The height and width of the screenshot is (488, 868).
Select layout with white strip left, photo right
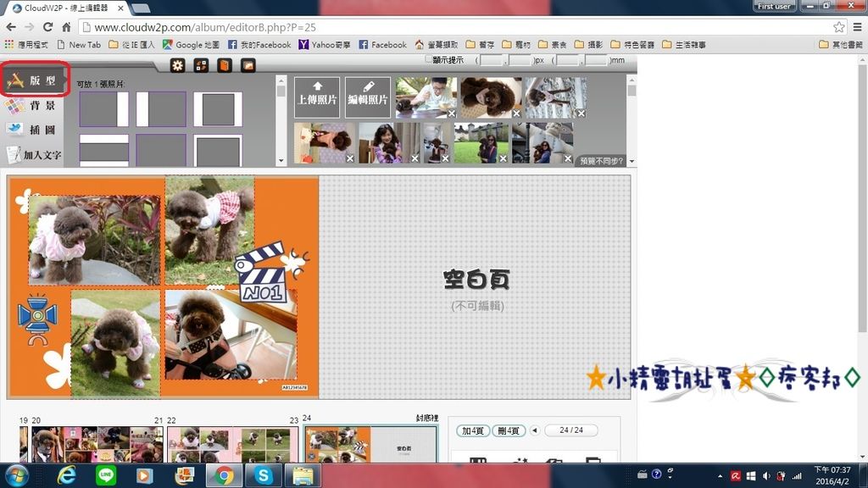click(161, 109)
